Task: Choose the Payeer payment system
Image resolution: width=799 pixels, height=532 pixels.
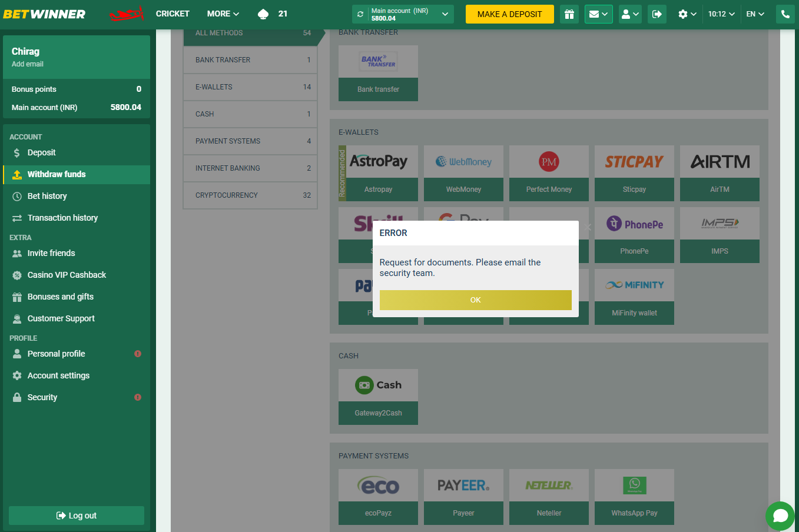Action: pos(463,497)
